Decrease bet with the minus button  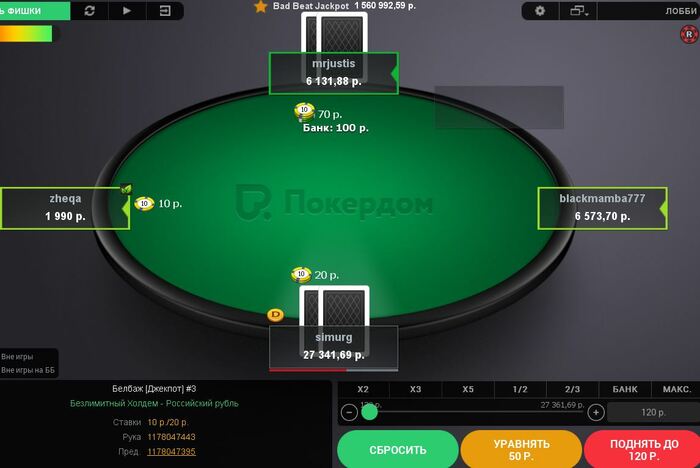click(349, 412)
